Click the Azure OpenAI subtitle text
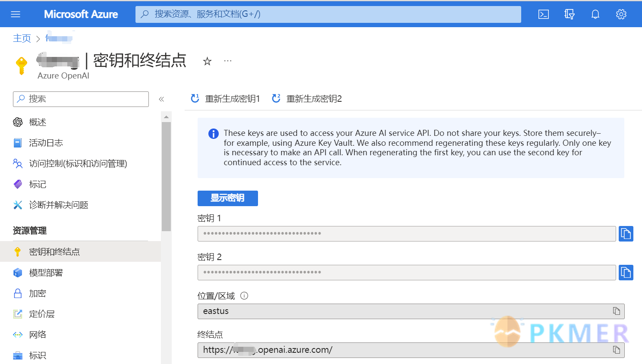Viewport: 642px width, 364px height. (x=63, y=76)
